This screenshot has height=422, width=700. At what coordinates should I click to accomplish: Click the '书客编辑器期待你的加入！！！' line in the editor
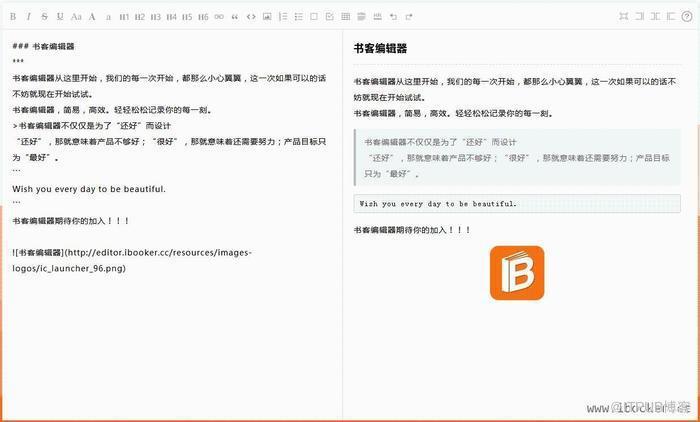71,221
